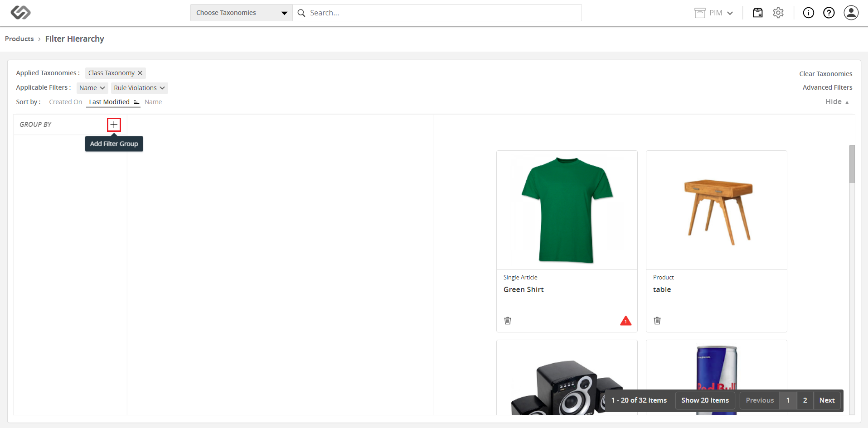The width and height of the screenshot is (868, 428).
Task: Click the search magnifier icon
Action: click(x=301, y=13)
